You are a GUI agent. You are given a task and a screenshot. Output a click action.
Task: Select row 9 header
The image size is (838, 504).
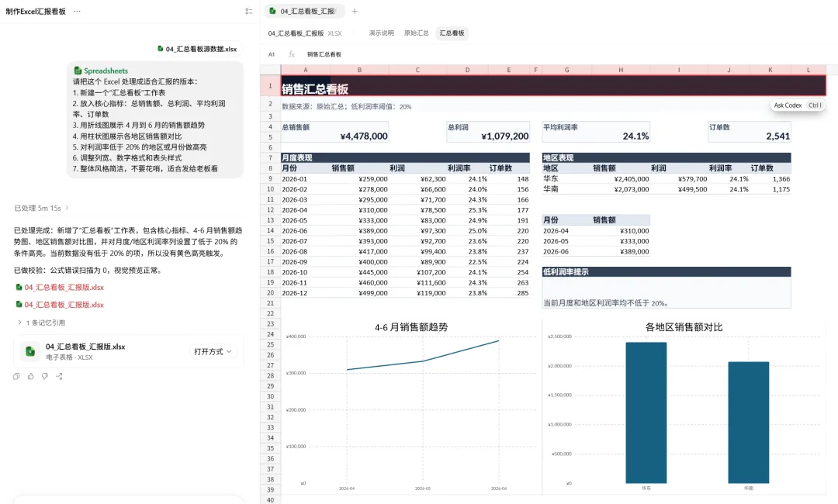271,179
